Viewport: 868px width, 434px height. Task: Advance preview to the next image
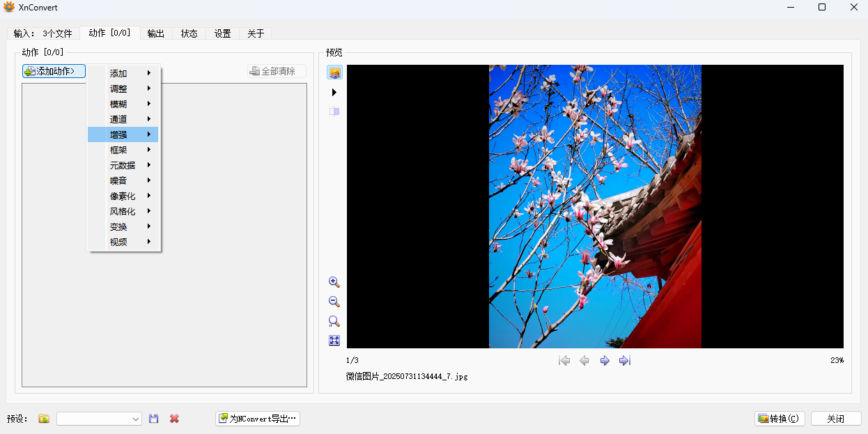(605, 360)
